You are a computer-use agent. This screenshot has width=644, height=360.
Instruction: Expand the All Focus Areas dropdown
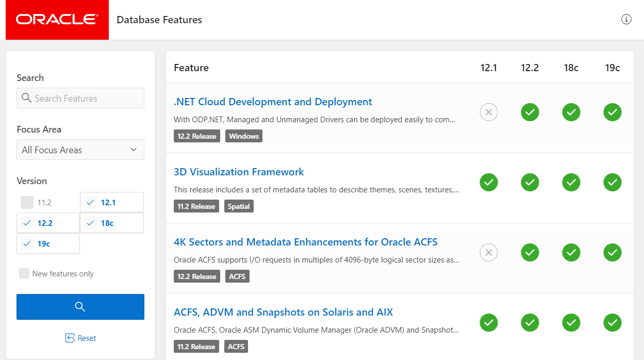point(80,150)
